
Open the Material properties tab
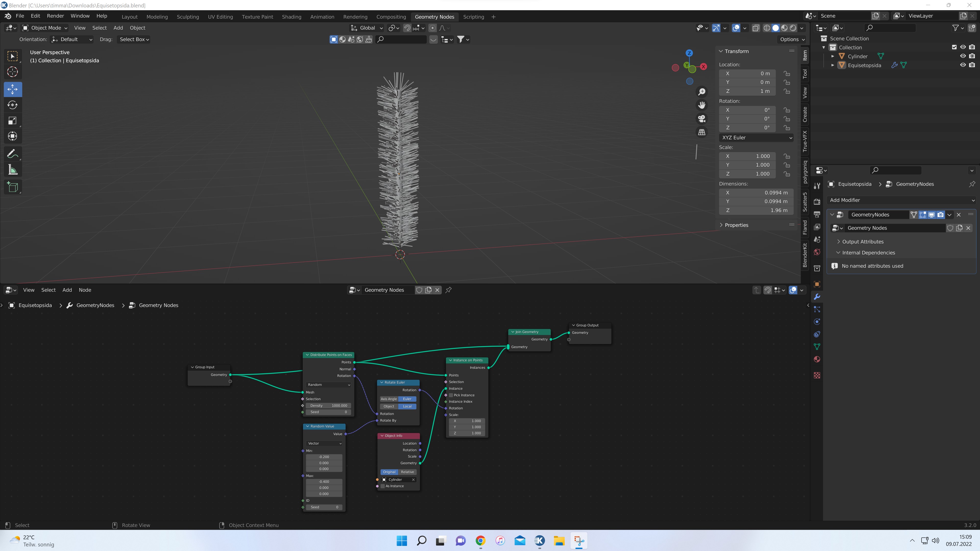(817, 359)
